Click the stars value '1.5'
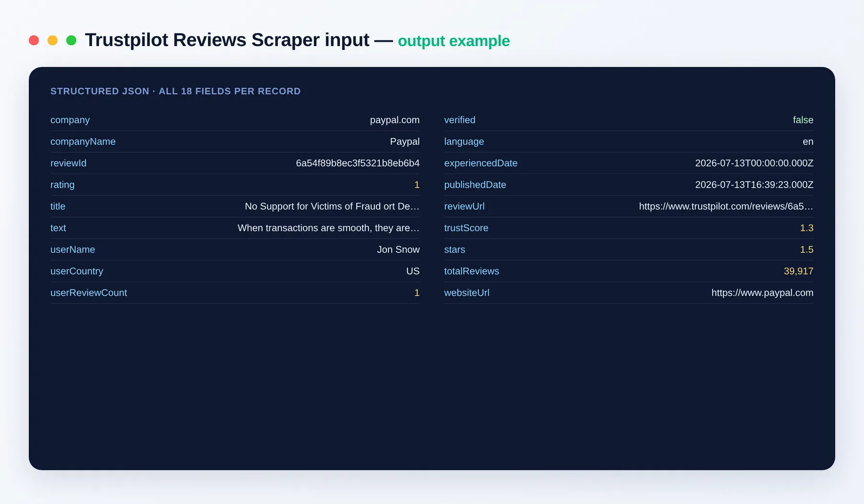 click(806, 250)
